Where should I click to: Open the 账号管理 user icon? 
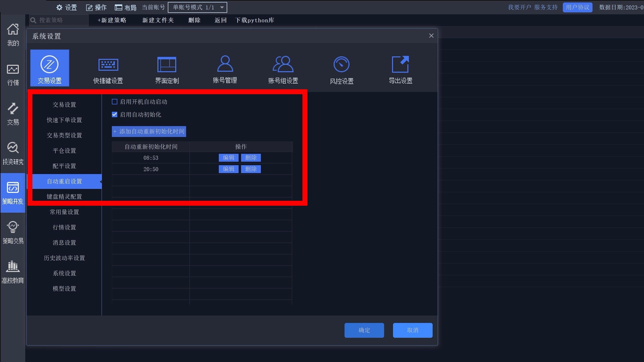[x=225, y=64]
